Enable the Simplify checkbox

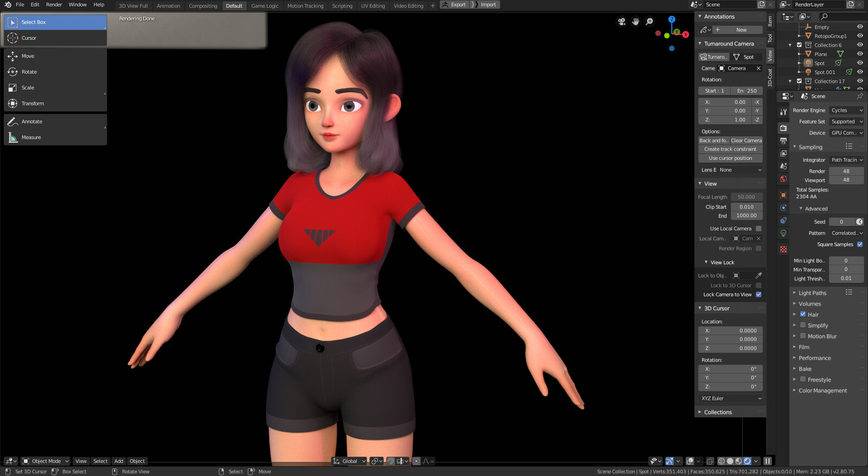803,325
